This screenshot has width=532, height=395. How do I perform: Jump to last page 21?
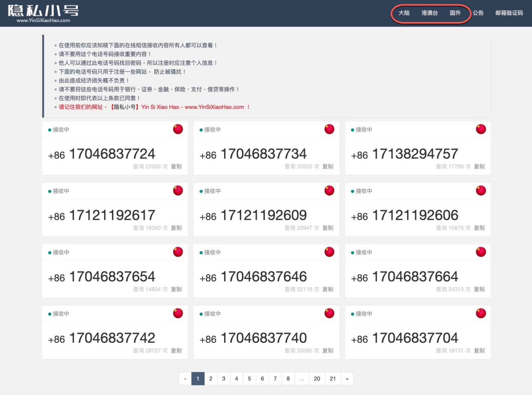click(x=333, y=379)
